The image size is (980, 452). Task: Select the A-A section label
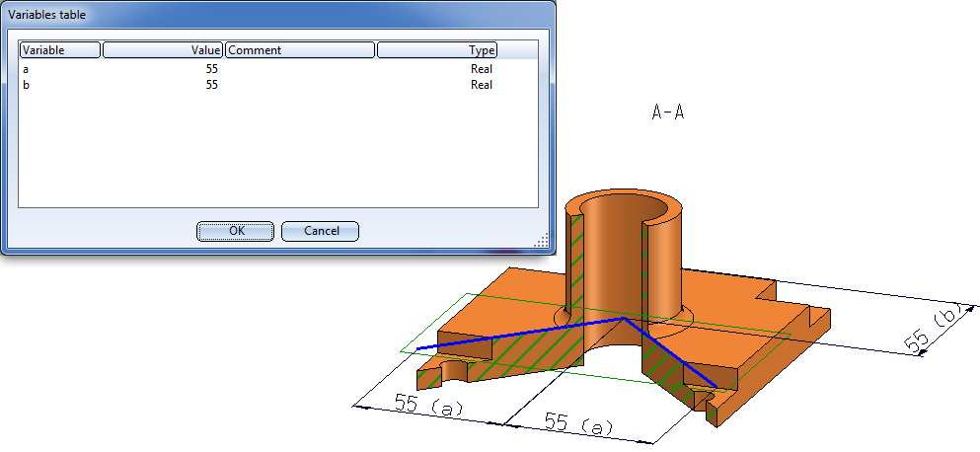point(667,113)
